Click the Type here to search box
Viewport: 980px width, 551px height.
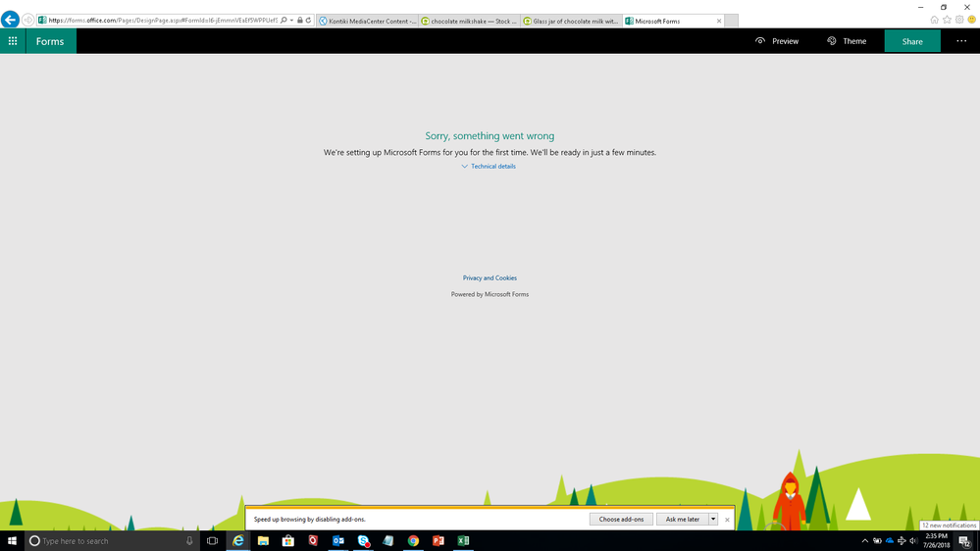point(112,541)
